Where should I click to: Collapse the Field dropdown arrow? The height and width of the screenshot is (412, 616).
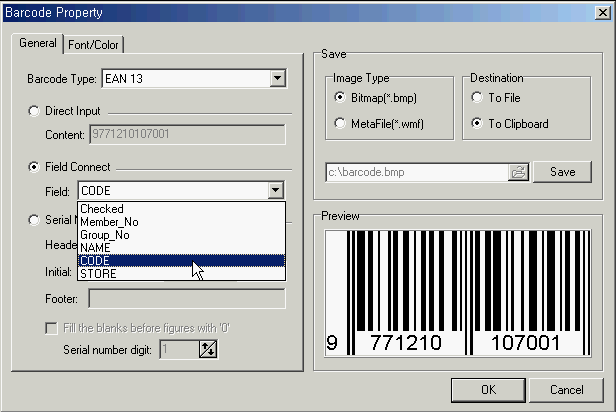276,190
